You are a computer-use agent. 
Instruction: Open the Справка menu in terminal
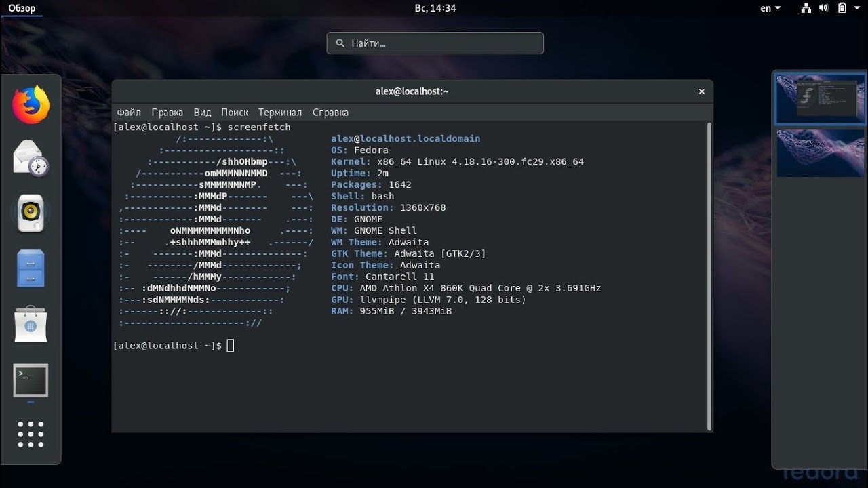[x=330, y=113]
